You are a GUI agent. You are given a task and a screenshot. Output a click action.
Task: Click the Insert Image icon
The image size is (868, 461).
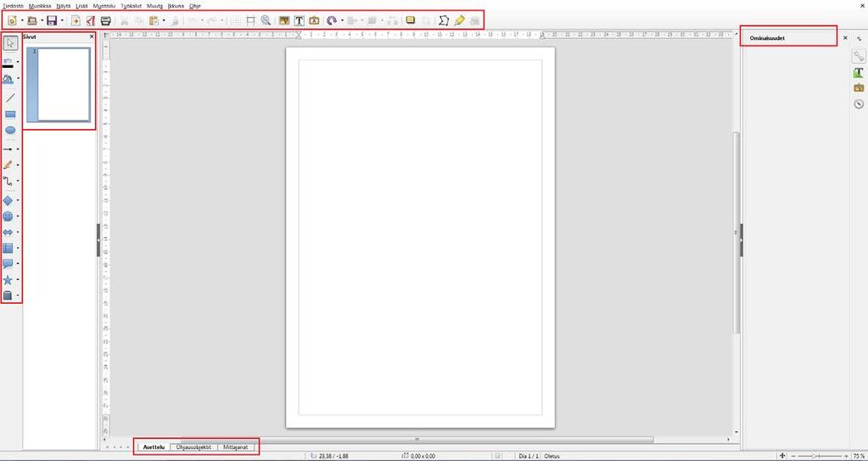pos(284,20)
